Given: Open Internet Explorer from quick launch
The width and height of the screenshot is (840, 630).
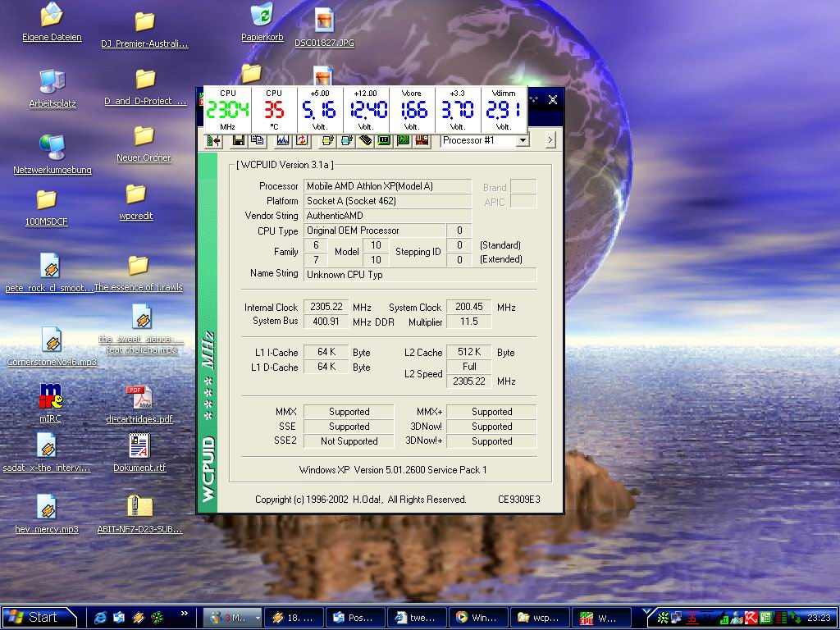Looking at the screenshot, I should pos(102,618).
